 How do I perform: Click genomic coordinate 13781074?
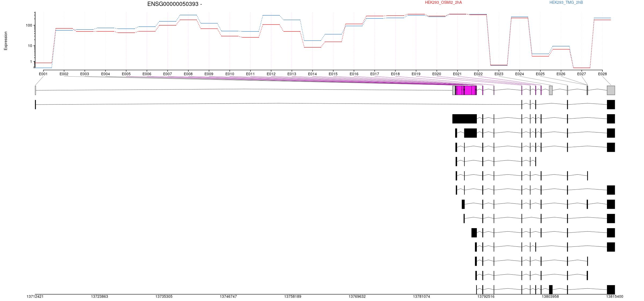click(422, 296)
